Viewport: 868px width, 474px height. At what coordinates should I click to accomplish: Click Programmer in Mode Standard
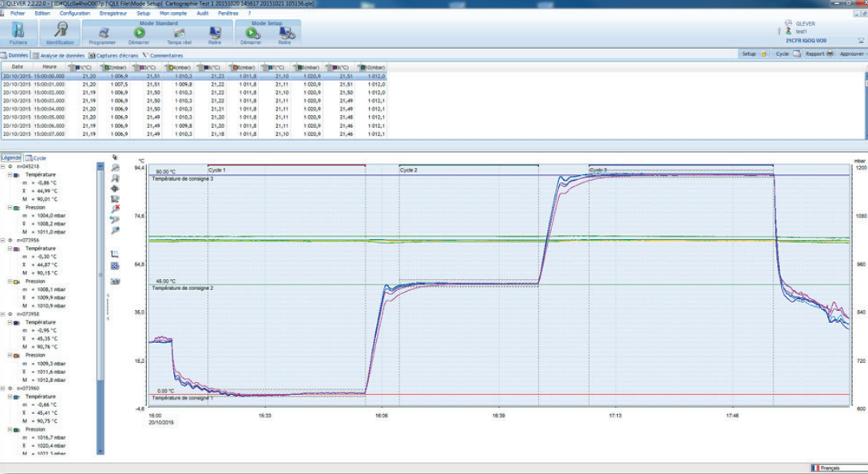tap(102, 34)
